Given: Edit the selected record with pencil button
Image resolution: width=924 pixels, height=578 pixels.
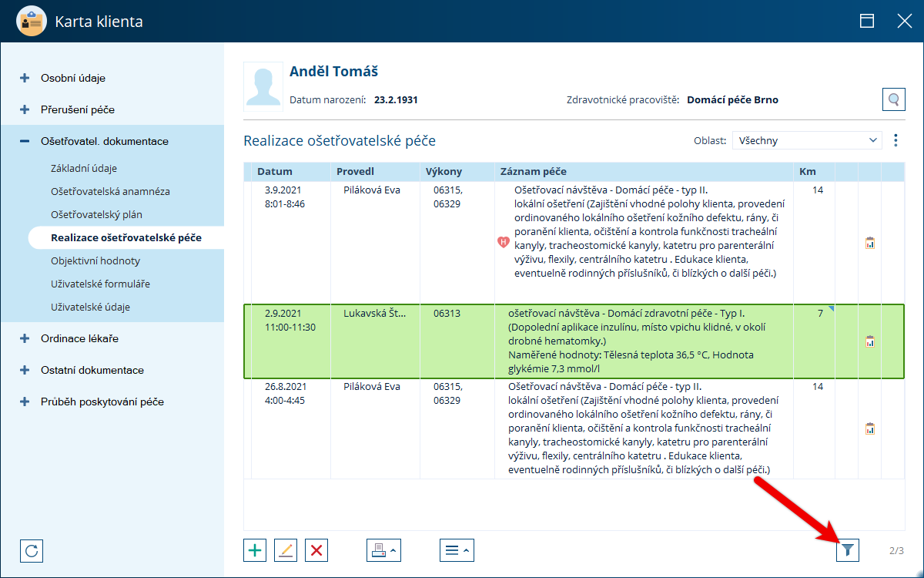Looking at the screenshot, I should click(x=286, y=550).
